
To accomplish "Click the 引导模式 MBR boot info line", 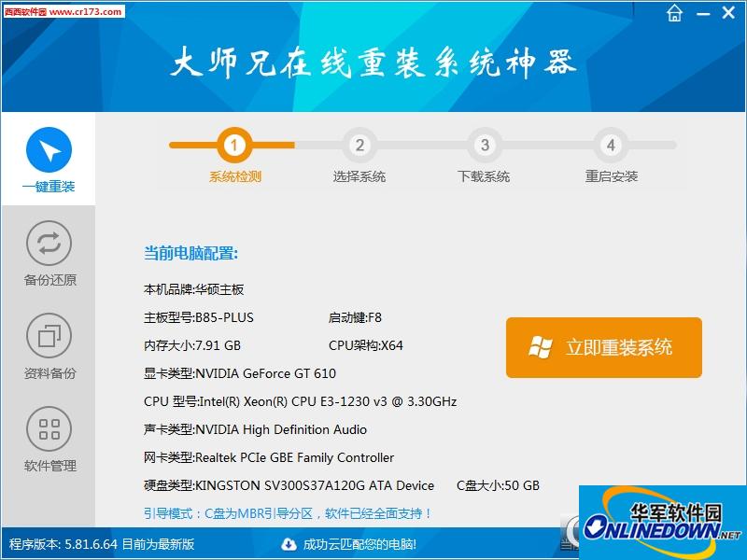I will click(288, 514).
